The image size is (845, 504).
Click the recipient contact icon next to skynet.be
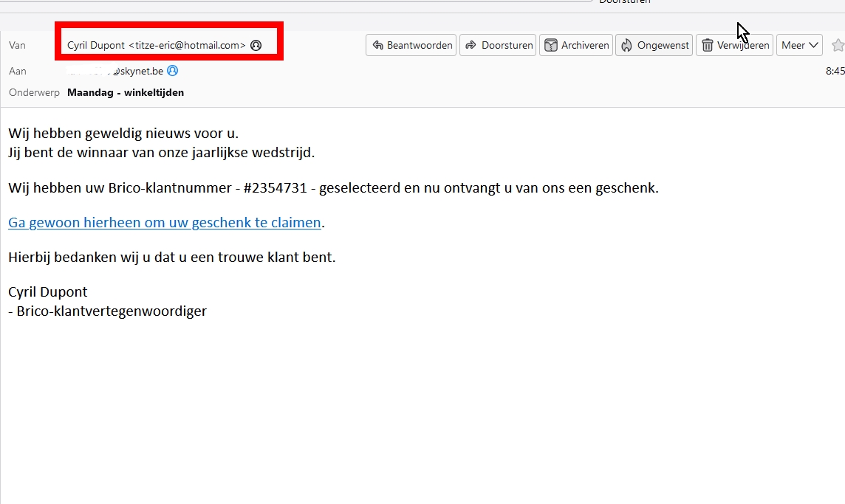pos(171,71)
